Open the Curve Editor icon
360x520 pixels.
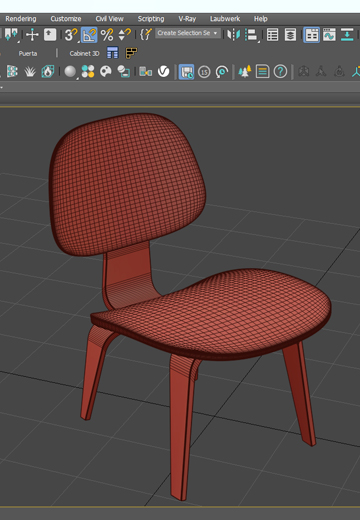[329, 35]
